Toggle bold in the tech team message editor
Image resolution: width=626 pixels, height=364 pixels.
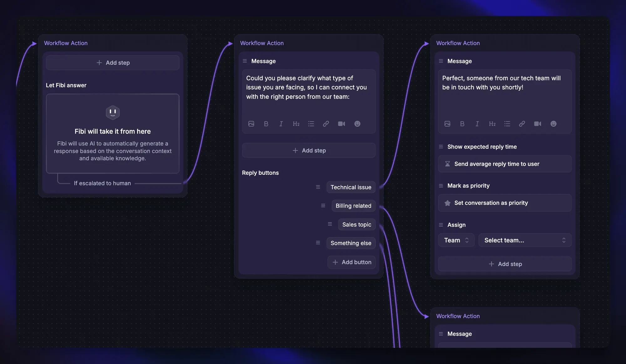462,124
